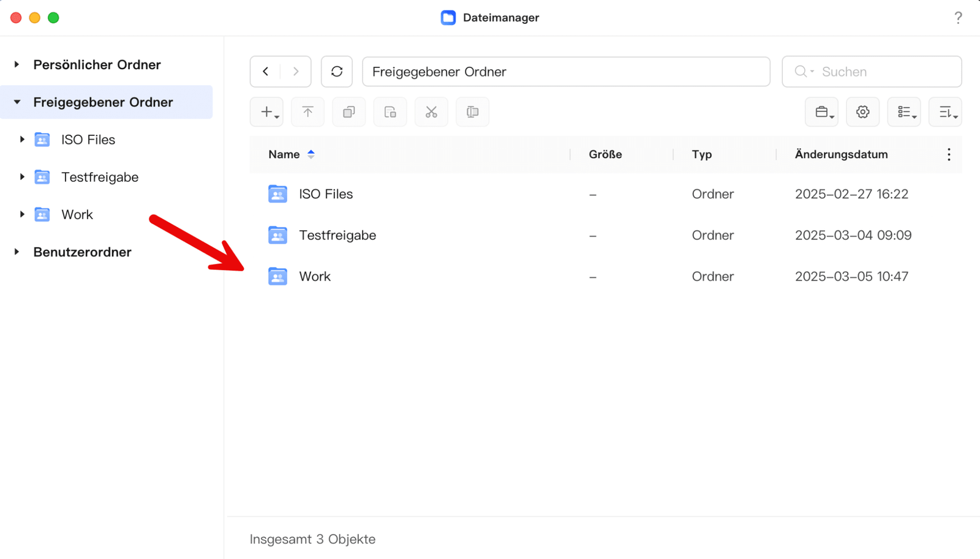Image resolution: width=980 pixels, height=559 pixels.
Task: Click the rename icon in toolbar
Action: (x=472, y=112)
